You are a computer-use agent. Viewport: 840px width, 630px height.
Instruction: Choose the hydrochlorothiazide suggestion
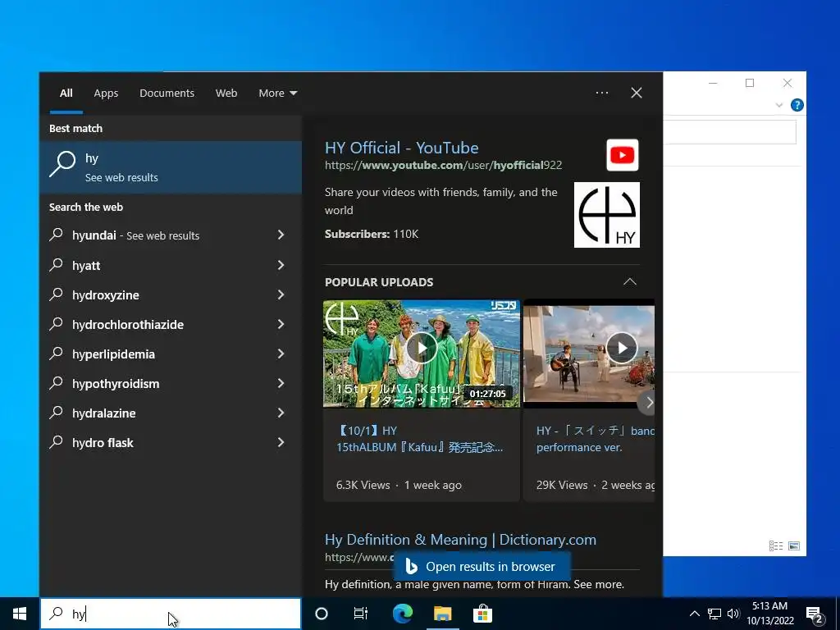171,325
